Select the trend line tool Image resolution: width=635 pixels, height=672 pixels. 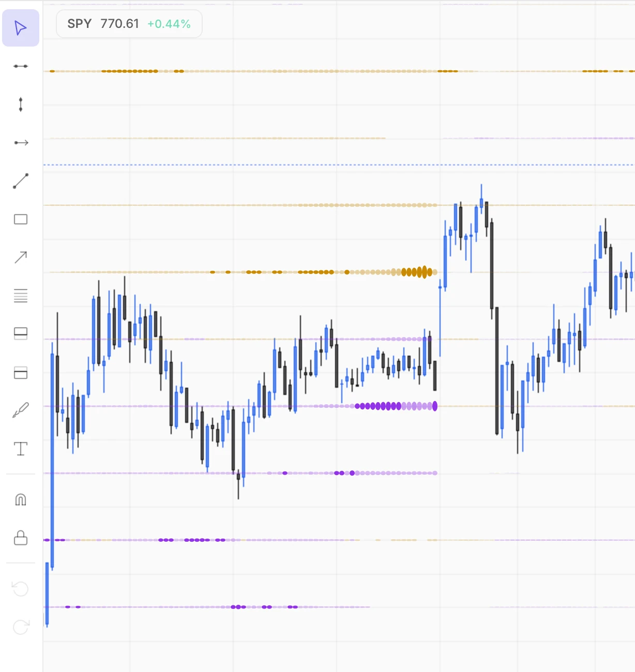point(21,181)
